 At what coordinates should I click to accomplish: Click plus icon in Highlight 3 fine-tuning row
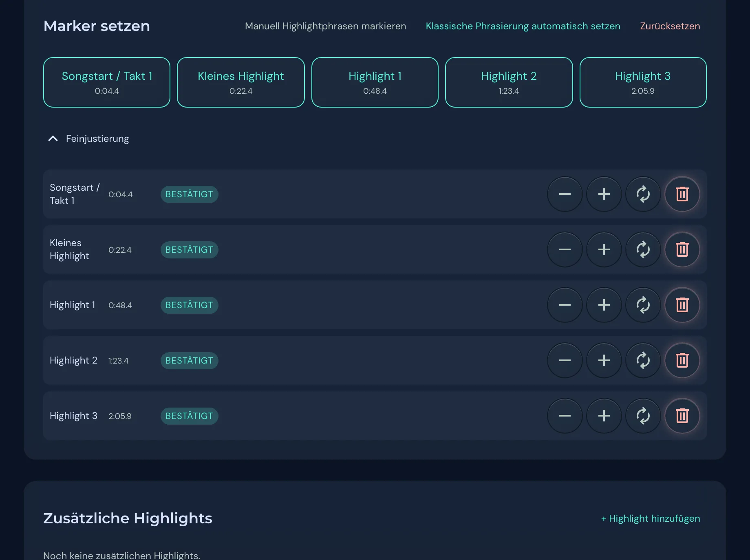tap(604, 416)
